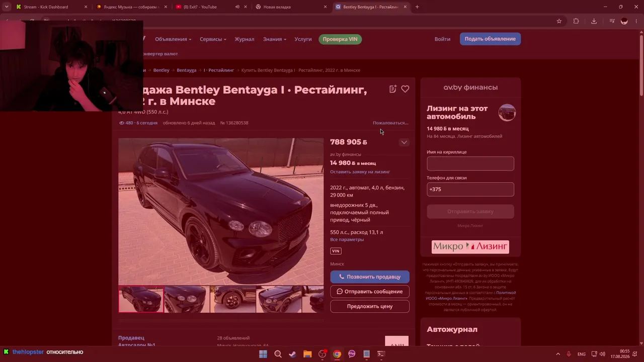Image resolution: width=644 pixels, height=362 pixels.
Task: Go to Журнал section
Action: coord(245,39)
